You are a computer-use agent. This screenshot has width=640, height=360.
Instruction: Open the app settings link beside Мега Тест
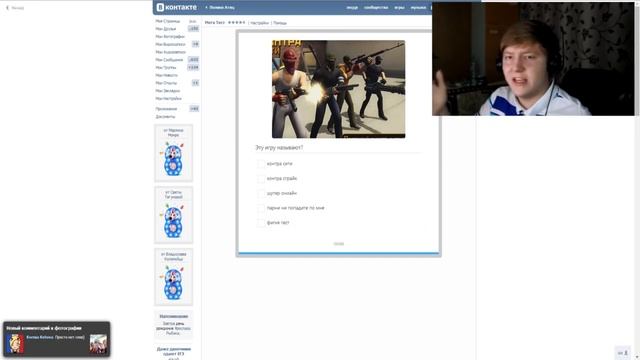point(260,23)
